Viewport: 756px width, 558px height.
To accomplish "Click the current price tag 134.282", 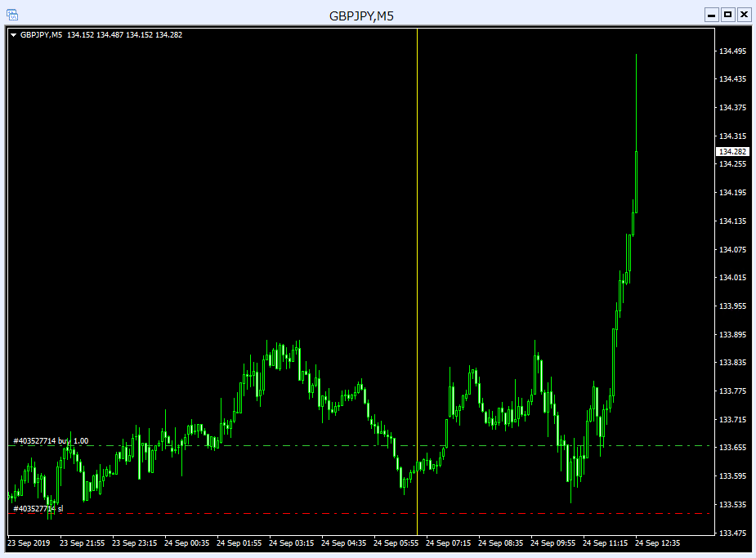I will (x=732, y=151).
